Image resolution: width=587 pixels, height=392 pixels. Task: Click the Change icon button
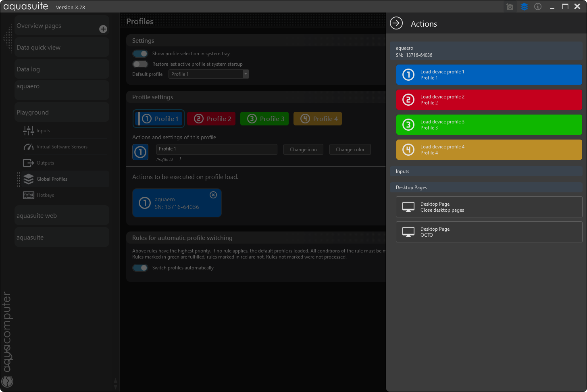pos(303,150)
